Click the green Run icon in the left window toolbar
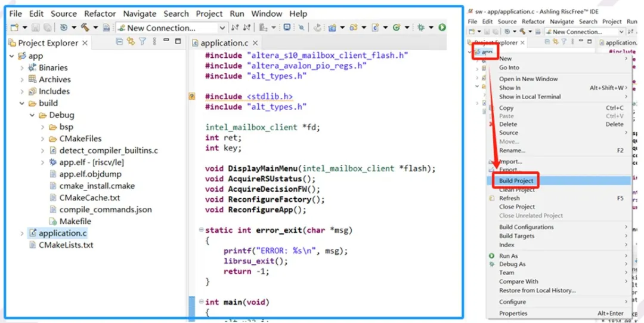 (x=442, y=27)
